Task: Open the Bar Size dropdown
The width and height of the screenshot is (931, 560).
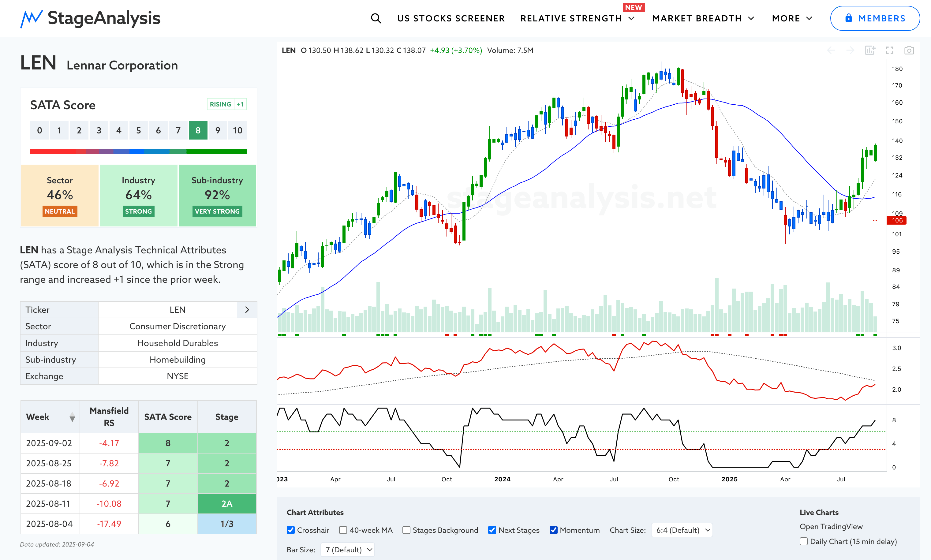Action: pyautogui.click(x=348, y=550)
